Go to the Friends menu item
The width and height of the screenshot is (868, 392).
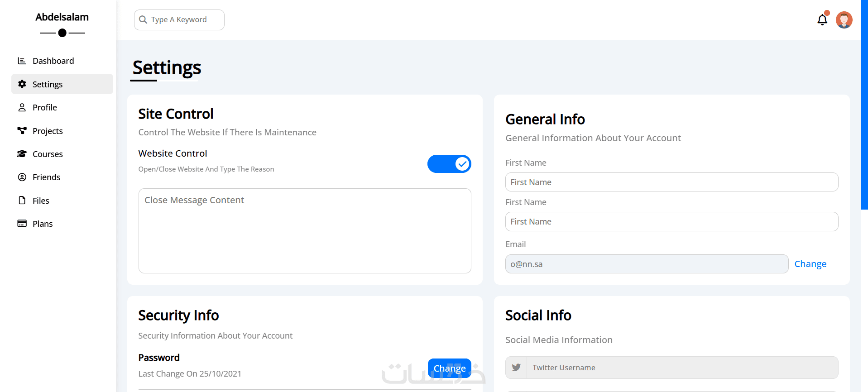point(46,177)
